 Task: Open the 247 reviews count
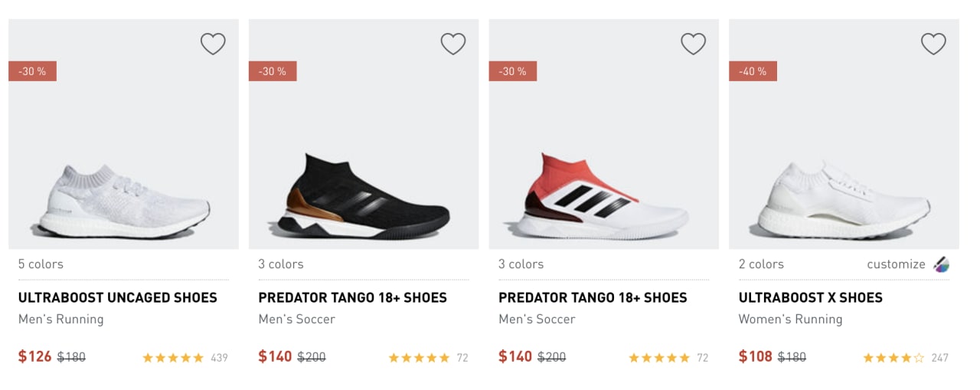tap(939, 358)
